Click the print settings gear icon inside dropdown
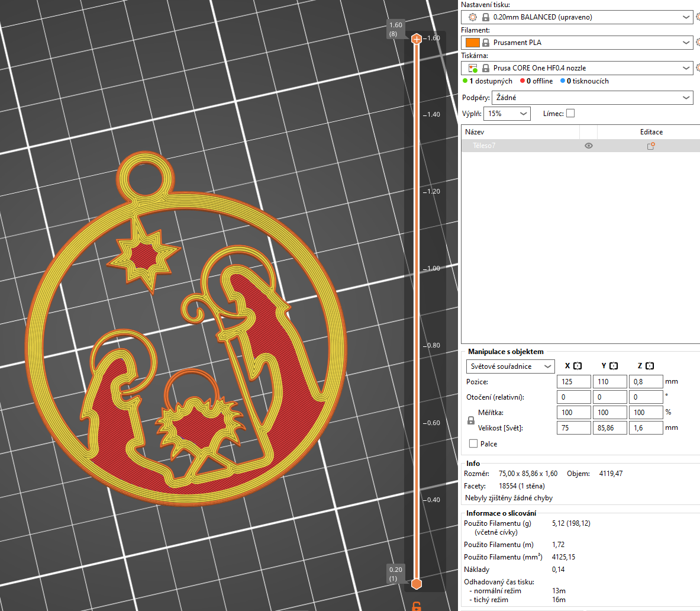Viewport: 700px width, 611px height. coord(472,17)
